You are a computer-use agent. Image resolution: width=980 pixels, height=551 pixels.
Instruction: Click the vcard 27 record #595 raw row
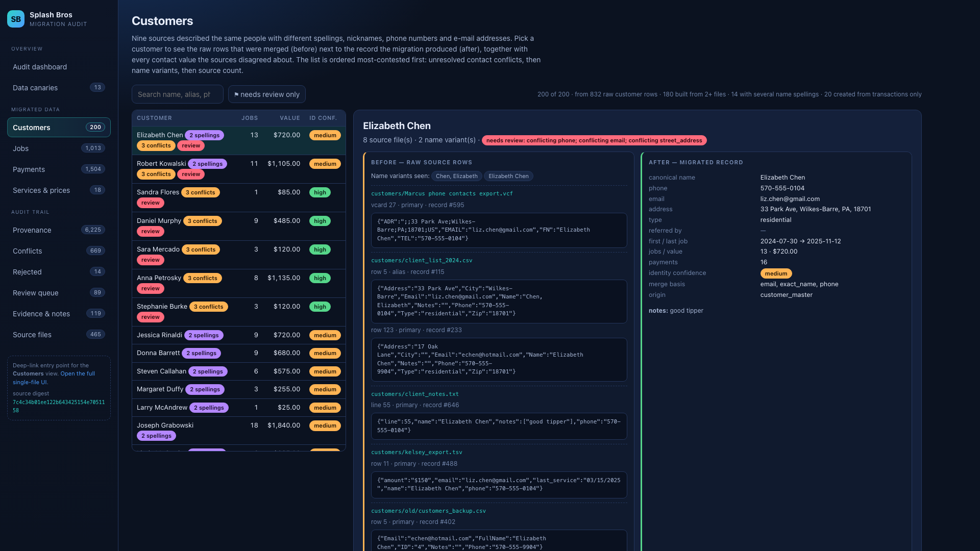[499, 230]
